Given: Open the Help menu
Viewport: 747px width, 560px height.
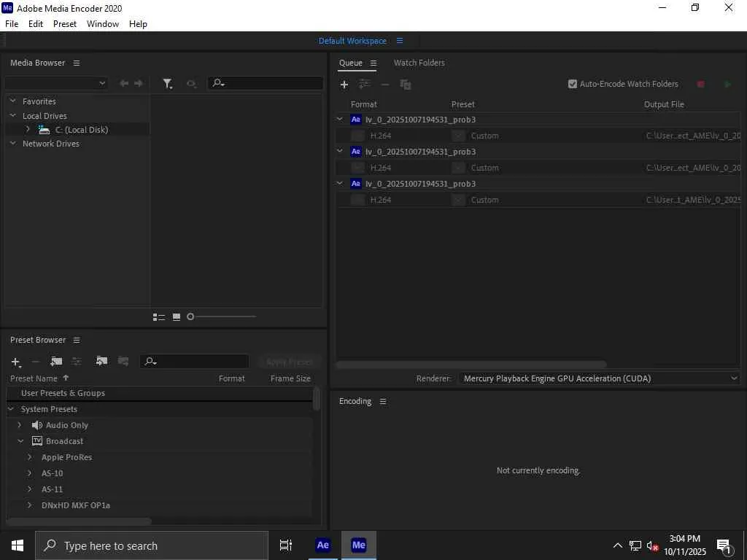Looking at the screenshot, I should point(138,24).
